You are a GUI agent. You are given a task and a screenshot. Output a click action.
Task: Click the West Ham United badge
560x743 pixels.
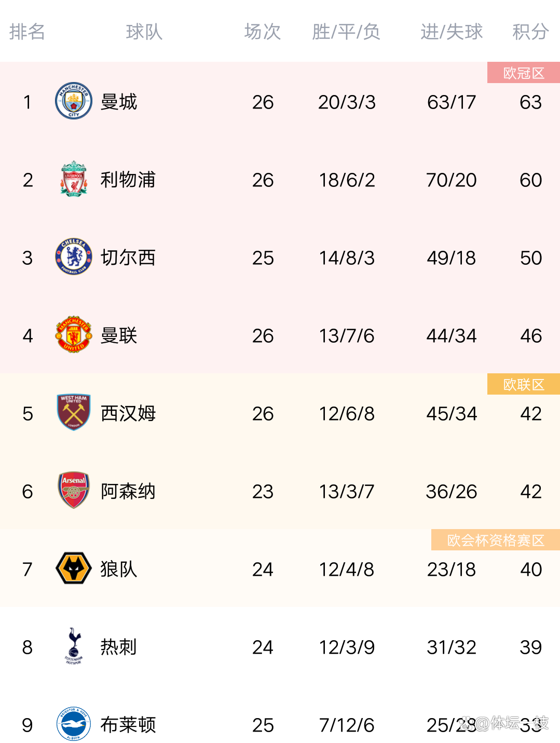74,413
